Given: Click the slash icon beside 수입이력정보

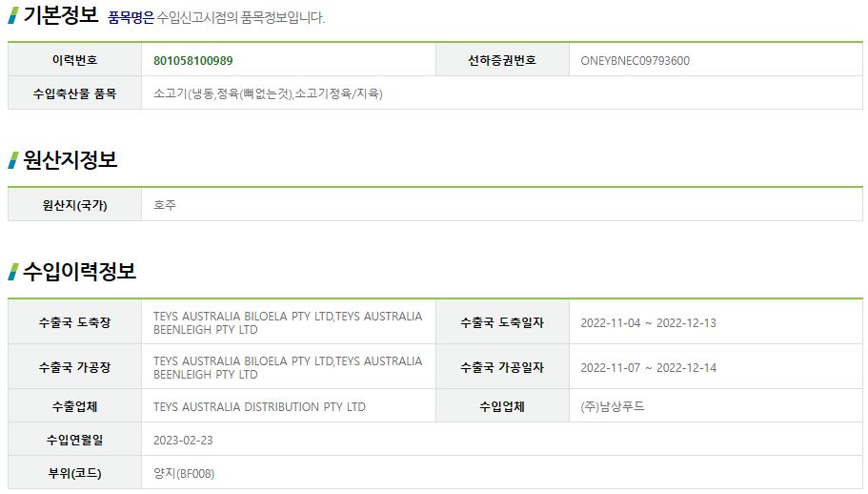Looking at the screenshot, I should click(13, 272).
